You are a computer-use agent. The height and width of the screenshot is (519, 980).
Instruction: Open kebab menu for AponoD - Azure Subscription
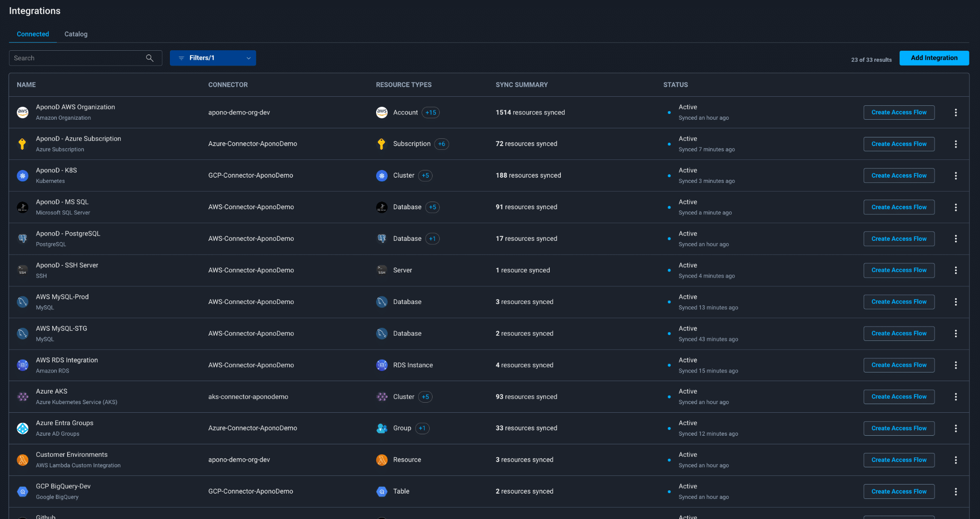pyautogui.click(x=956, y=144)
